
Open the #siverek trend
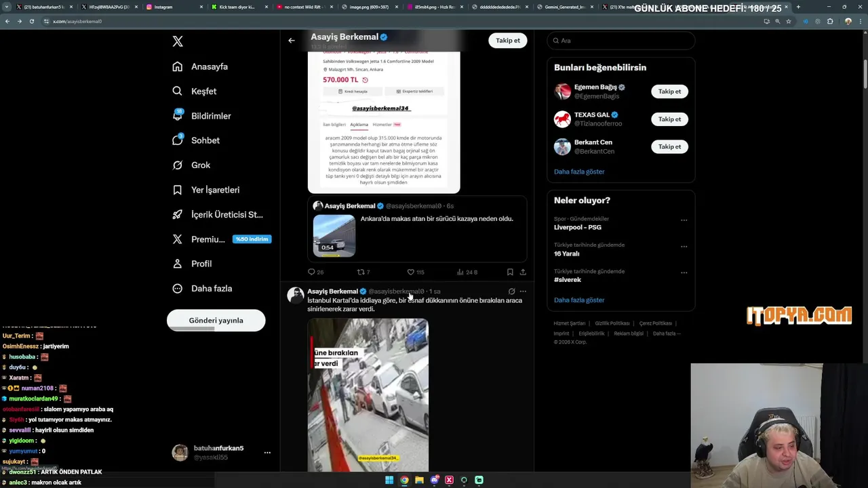tap(568, 280)
